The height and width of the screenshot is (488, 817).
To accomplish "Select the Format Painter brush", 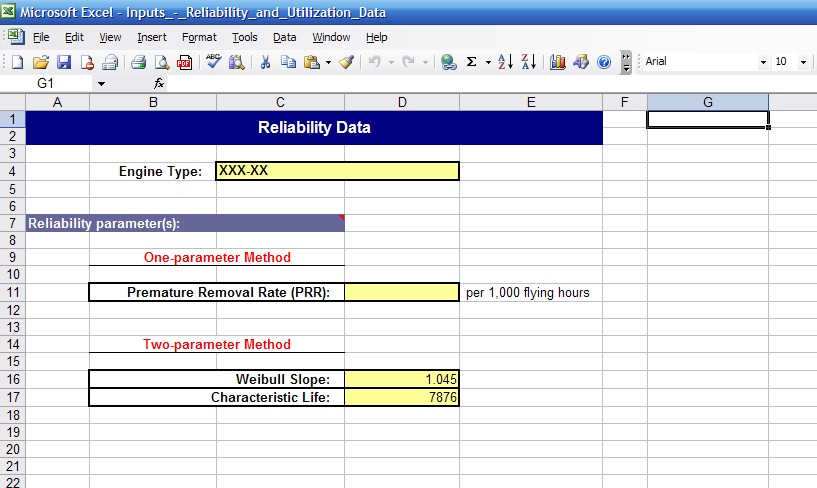I will [x=346, y=62].
